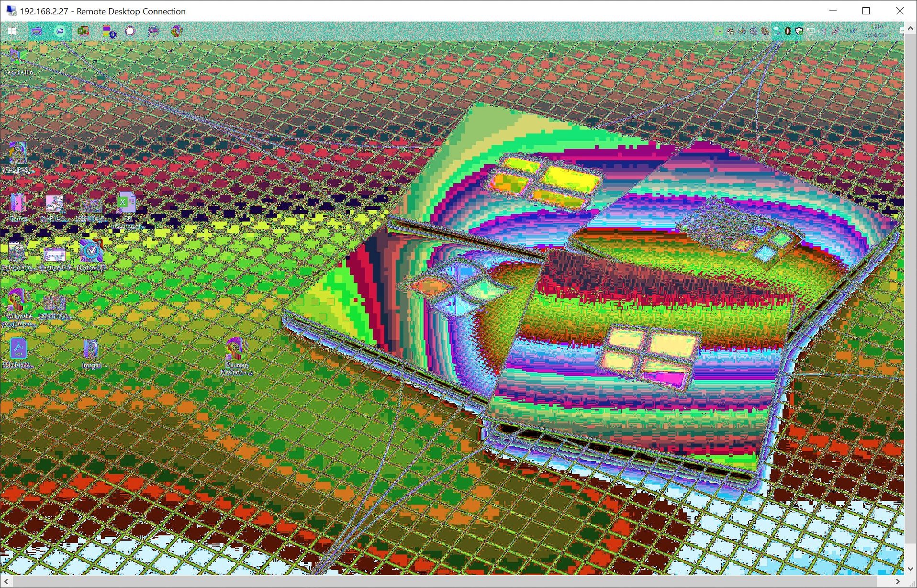Click the vertical scrollbar up arrow
The image size is (917, 588).
coord(910,29)
